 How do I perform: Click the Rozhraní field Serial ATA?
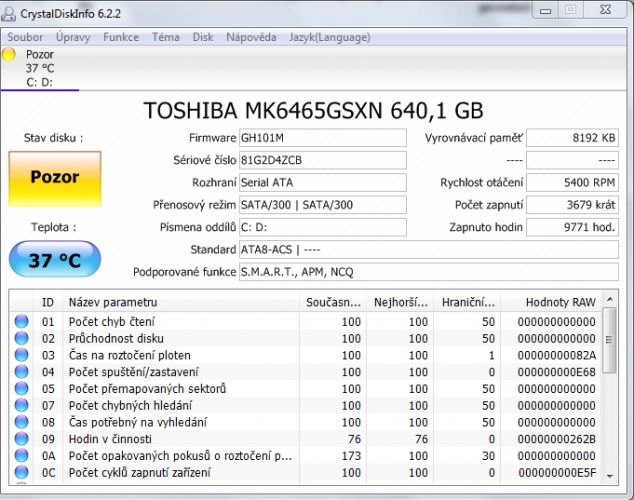click(323, 183)
